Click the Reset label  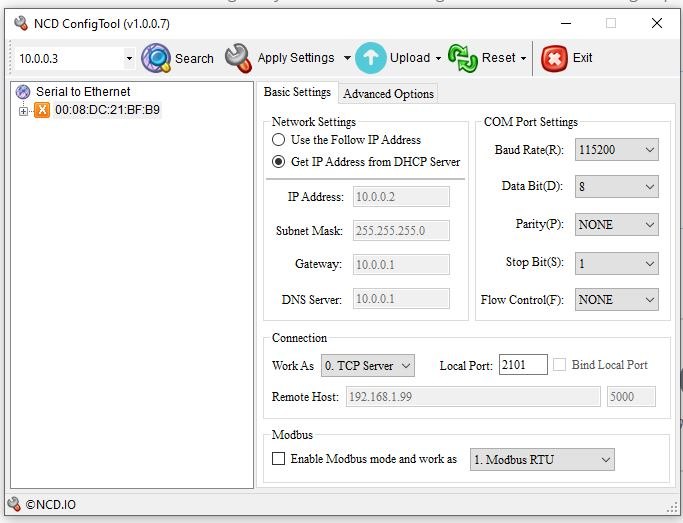(498, 58)
